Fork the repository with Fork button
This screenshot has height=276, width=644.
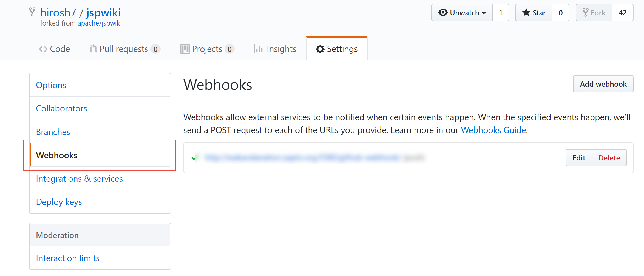tap(594, 13)
